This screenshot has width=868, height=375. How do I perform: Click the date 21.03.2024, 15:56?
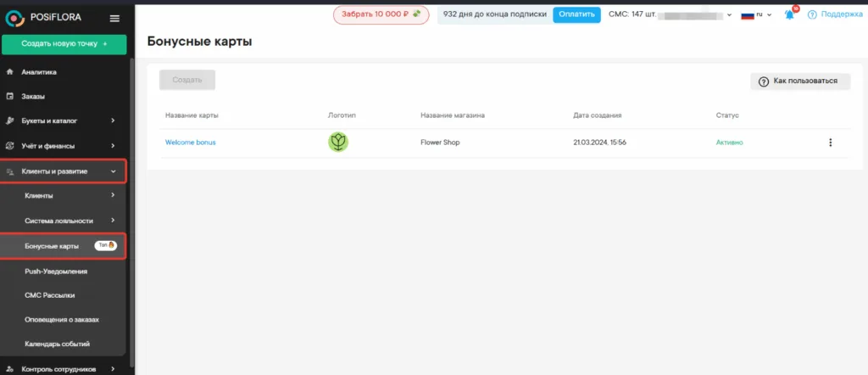pos(599,143)
